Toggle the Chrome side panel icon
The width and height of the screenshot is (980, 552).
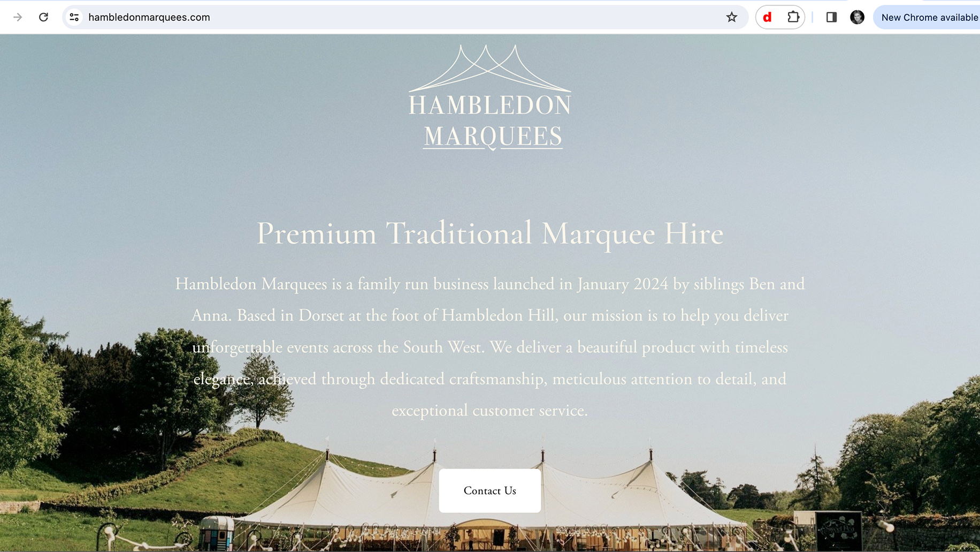(x=831, y=17)
